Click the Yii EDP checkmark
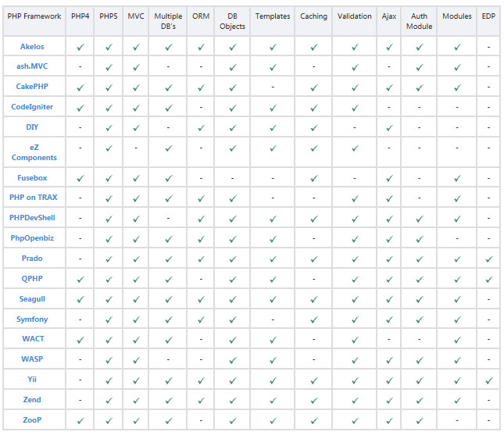Screen dimensions: 504x439 [x=488, y=380]
